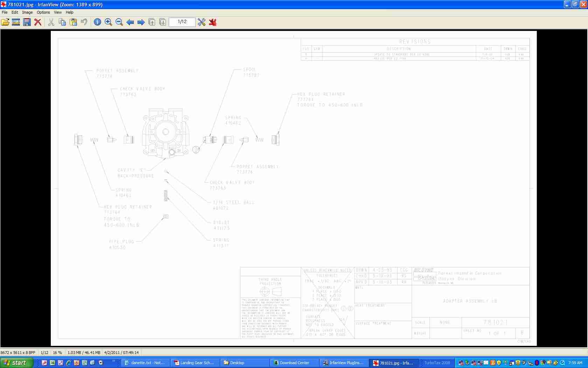Zoom in using the magnifier plus icon
This screenshot has width=588, height=368.
(x=108, y=22)
